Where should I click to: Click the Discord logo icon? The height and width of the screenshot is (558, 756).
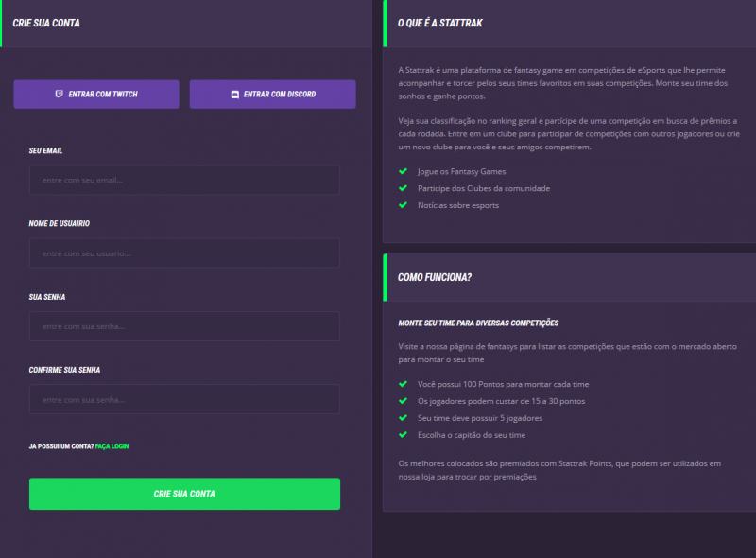click(234, 95)
